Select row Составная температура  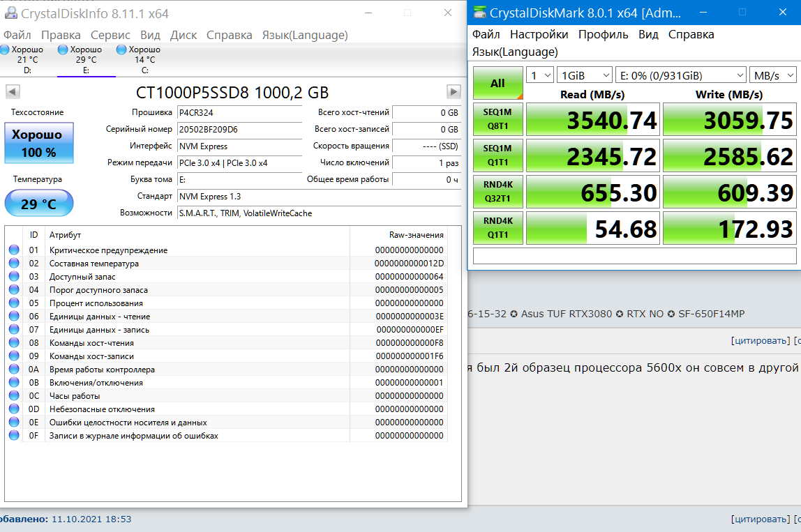(x=226, y=264)
